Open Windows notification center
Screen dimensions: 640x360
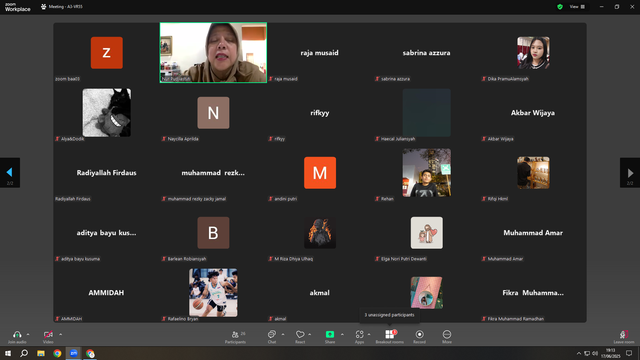pyautogui.click(x=629, y=353)
